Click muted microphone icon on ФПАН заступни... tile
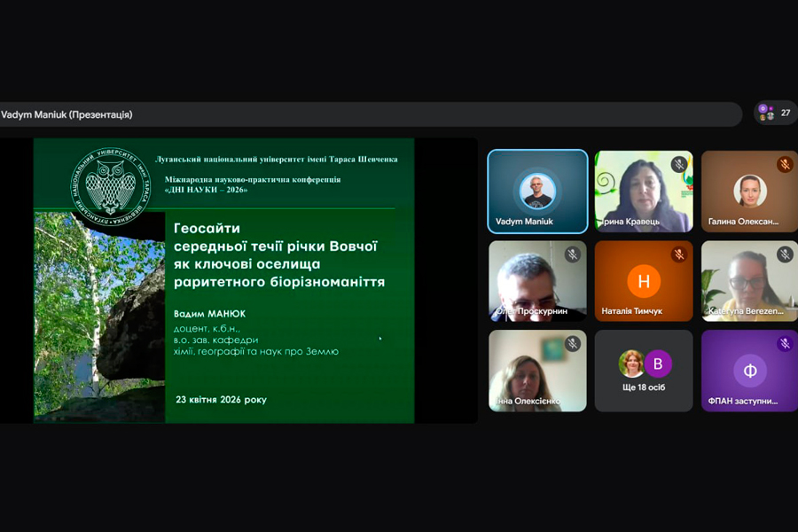The image size is (798, 532). click(x=785, y=344)
